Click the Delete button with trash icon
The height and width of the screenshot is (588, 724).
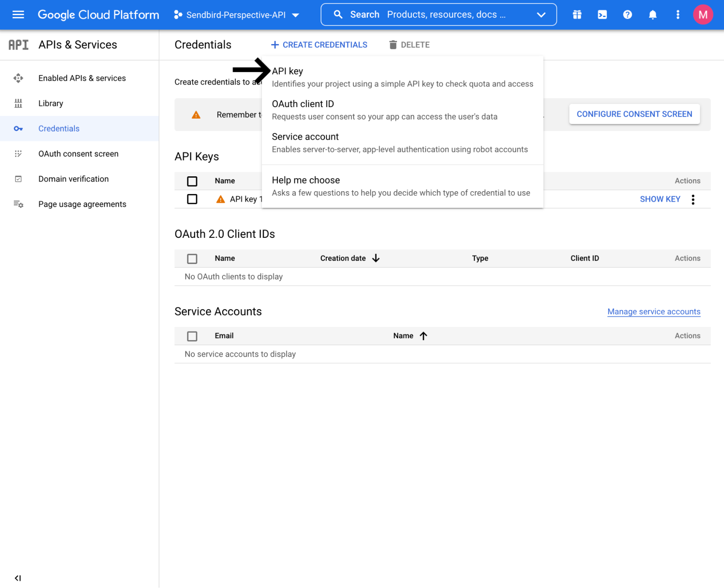pyautogui.click(x=409, y=45)
